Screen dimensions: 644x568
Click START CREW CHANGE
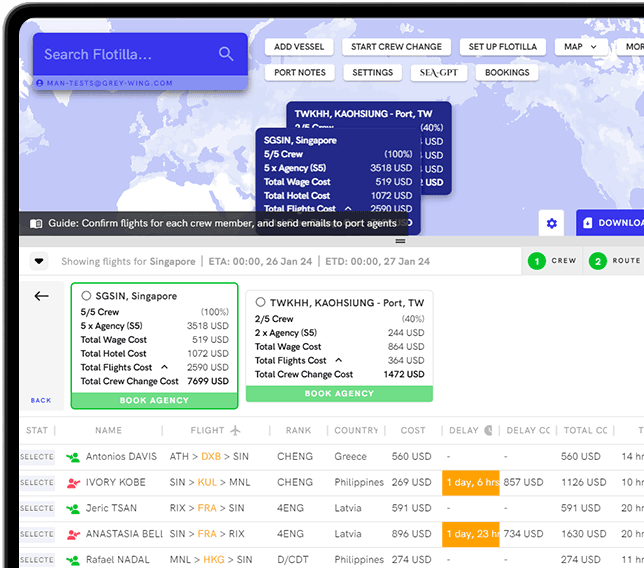click(x=396, y=47)
